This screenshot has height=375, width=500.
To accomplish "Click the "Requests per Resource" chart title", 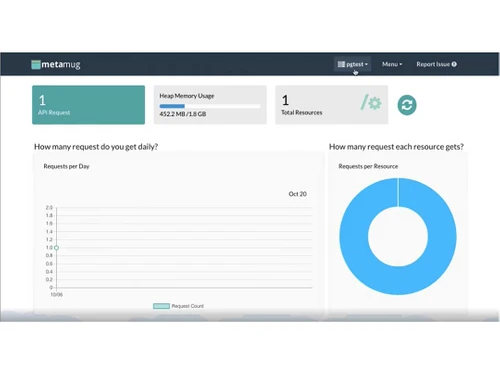I will coord(368,166).
